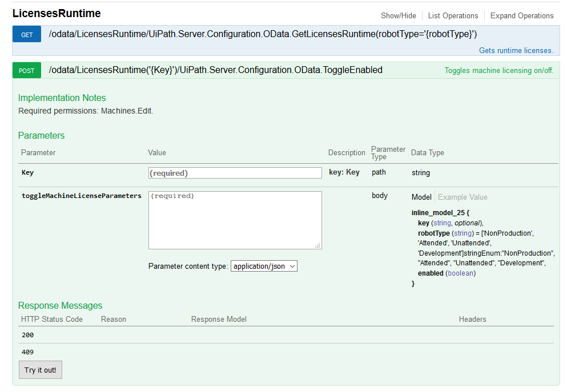Click the 'robotType' property in model
567x392 pixels.
click(x=433, y=233)
